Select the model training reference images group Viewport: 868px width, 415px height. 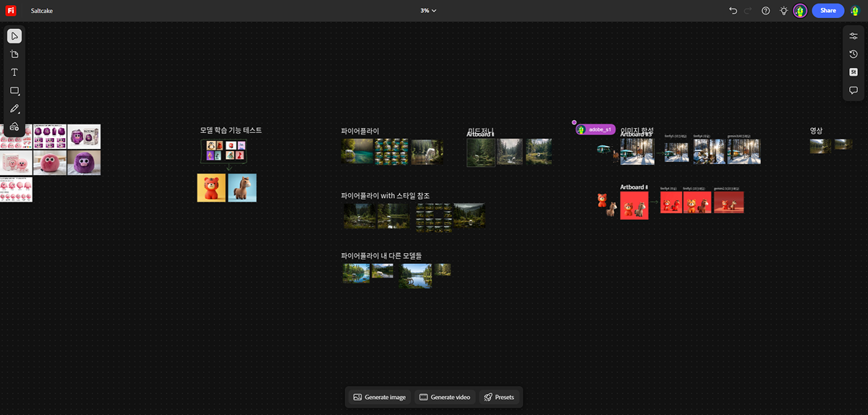tap(224, 150)
